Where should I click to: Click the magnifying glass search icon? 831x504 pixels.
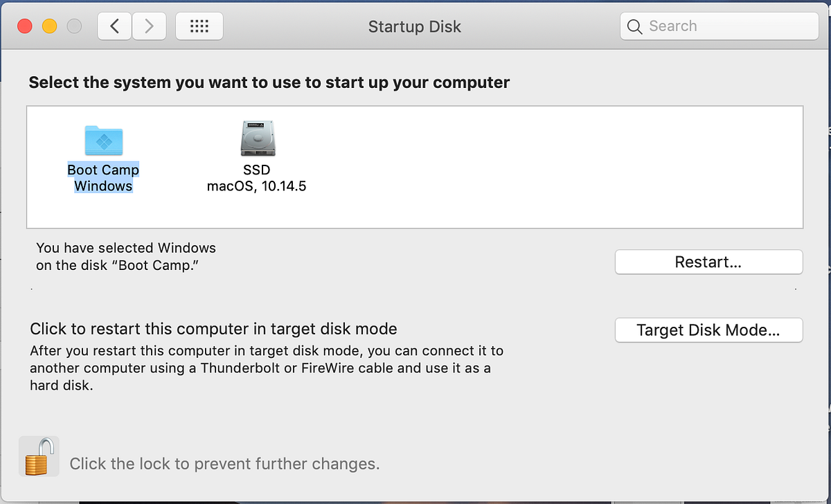pyautogui.click(x=634, y=26)
